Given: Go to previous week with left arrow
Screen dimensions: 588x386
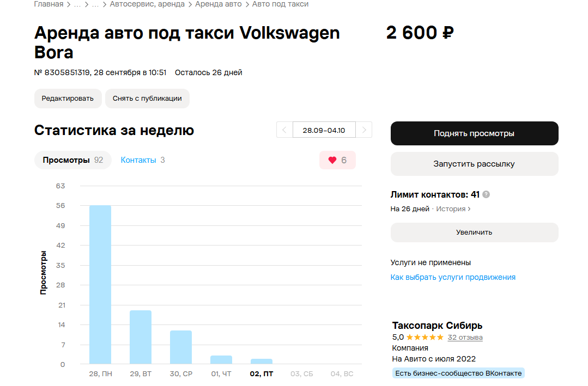Looking at the screenshot, I should 284,130.
